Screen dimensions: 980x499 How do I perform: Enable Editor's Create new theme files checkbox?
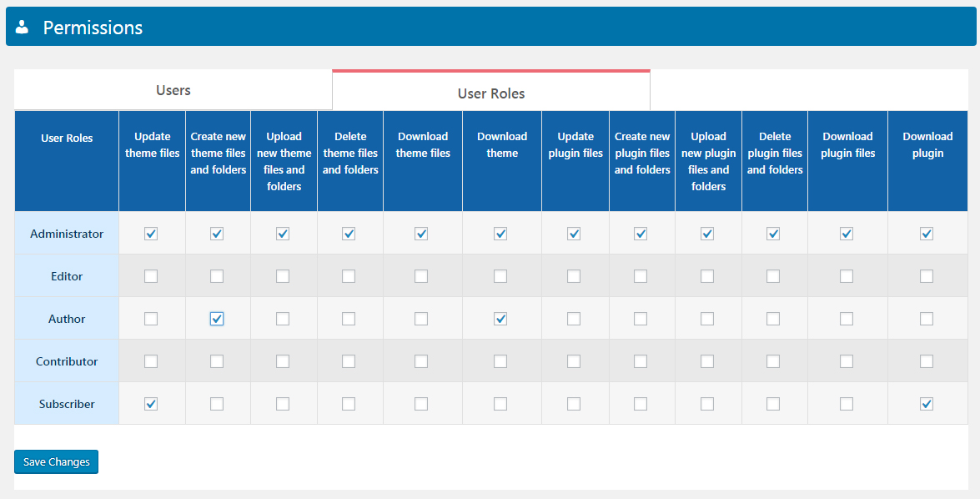217,276
